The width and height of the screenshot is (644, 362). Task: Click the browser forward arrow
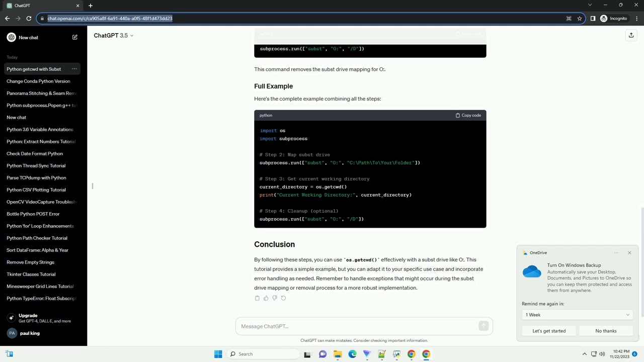[18, 19]
